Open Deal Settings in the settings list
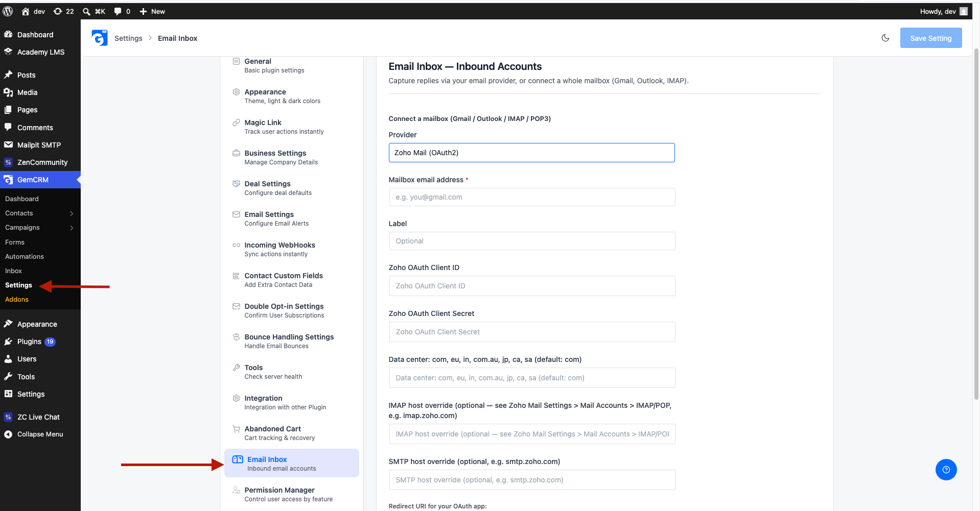The width and height of the screenshot is (980, 511). tap(291, 188)
